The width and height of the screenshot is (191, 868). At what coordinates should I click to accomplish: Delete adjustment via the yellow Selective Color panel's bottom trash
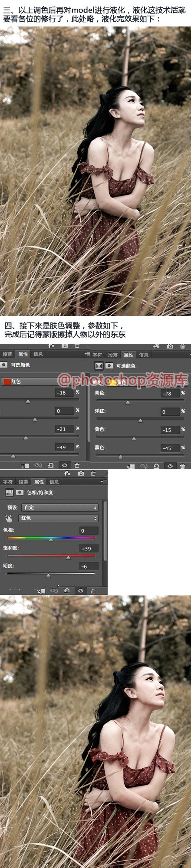(182, 466)
